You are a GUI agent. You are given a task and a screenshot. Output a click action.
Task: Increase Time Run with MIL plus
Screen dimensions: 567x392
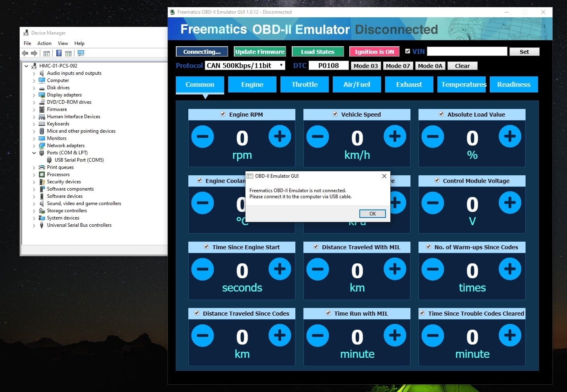[x=395, y=335]
